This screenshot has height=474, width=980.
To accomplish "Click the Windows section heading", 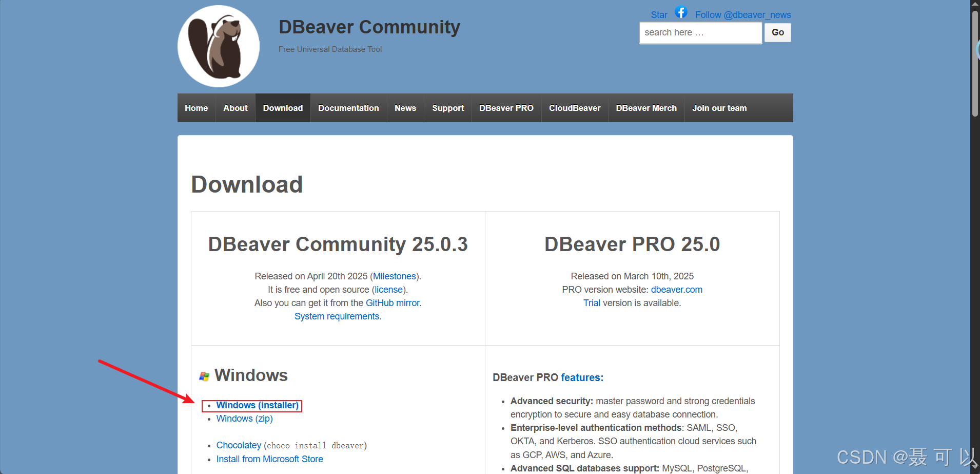I will 251,375.
